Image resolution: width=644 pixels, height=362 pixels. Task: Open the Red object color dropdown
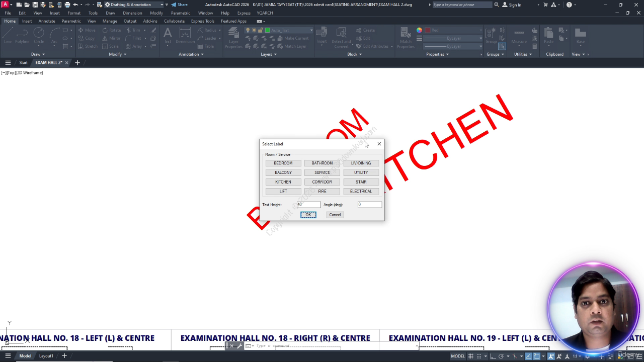click(x=453, y=30)
